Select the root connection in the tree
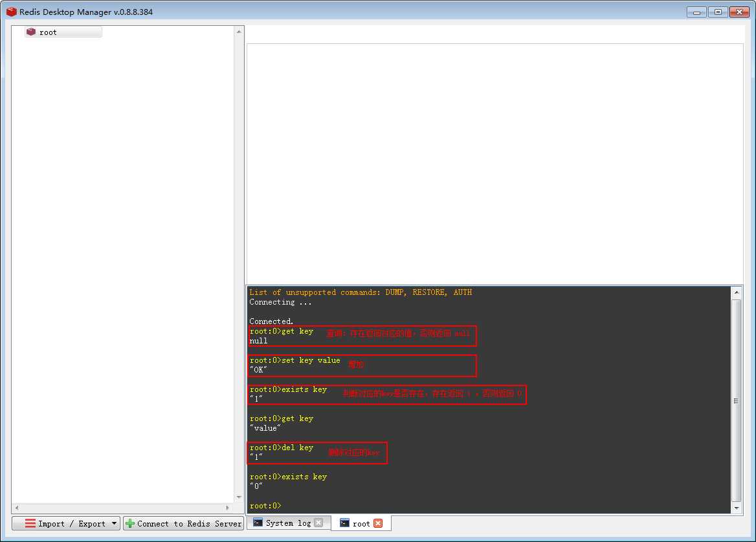Image resolution: width=756 pixels, height=542 pixels. [63, 32]
